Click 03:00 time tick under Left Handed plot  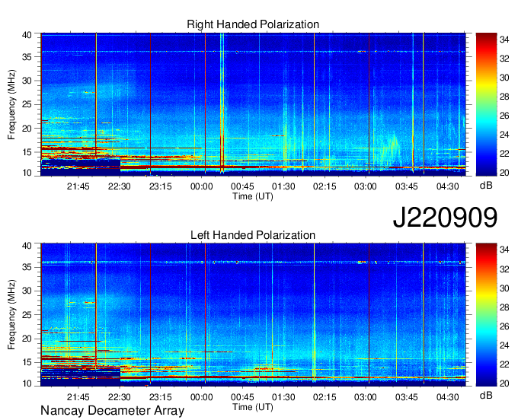click(366, 397)
